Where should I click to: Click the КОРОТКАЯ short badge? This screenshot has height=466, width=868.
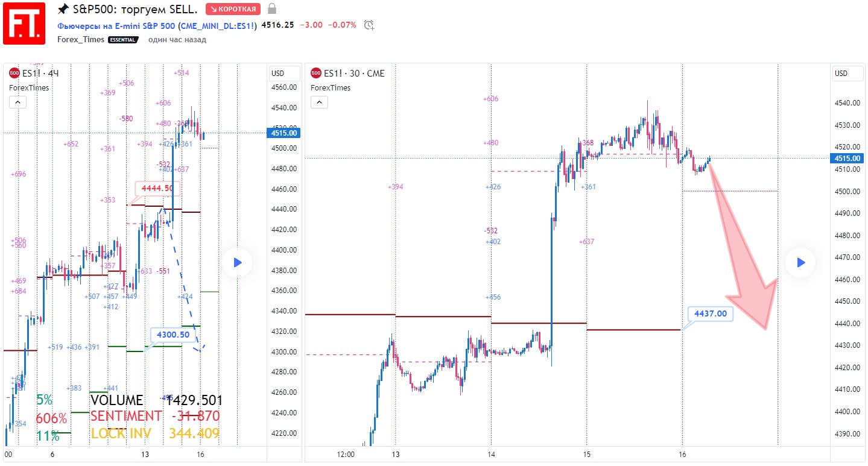coord(233,9)
